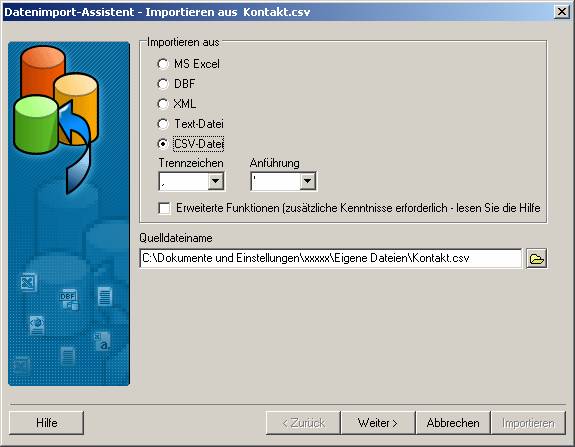Open Hilfe for the import wizard
The width and height of the screenshot is (575, 447).
click(x=47, y=423)
